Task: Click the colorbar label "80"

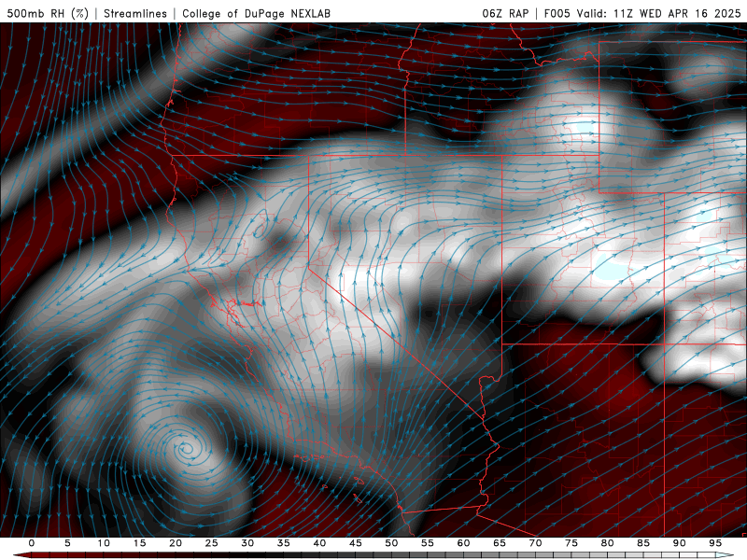Action: (607, 543)
